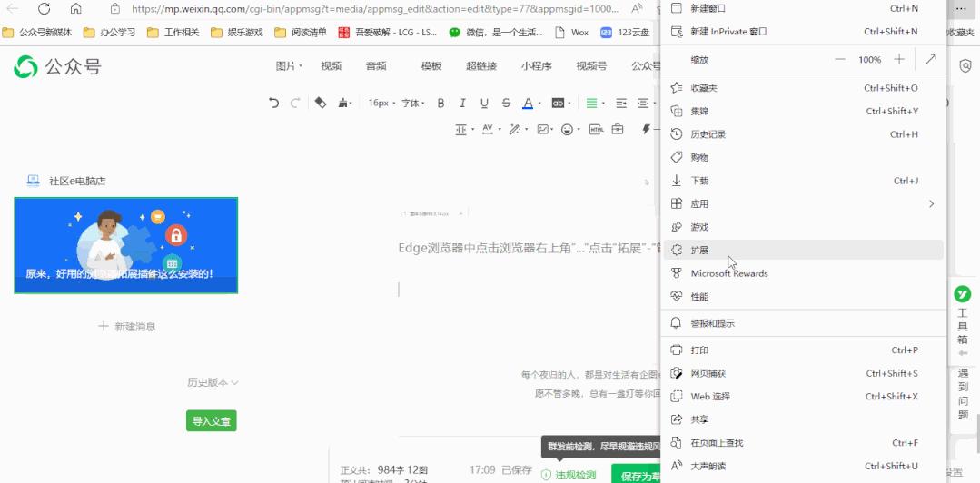980x483 pixels.
Task: Select 新建窗口 in the browser menu
Action: click(803, 8)
